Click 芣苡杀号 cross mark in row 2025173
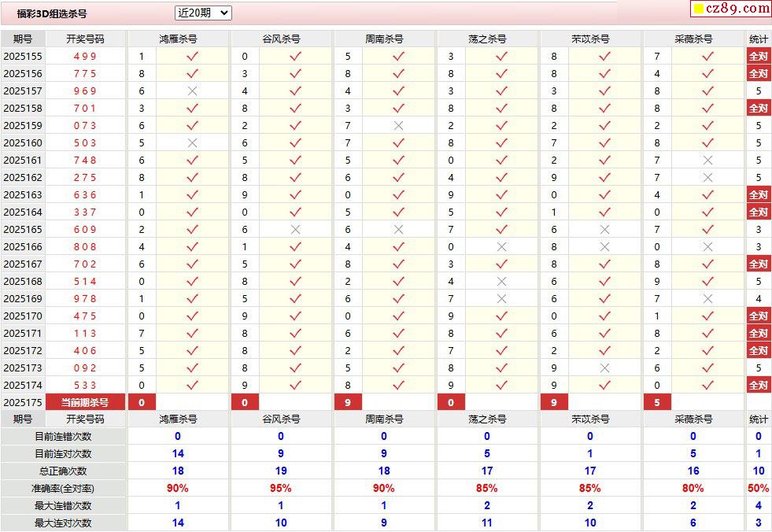The height and width of the screenshot is (532, 772). (604, 368)
